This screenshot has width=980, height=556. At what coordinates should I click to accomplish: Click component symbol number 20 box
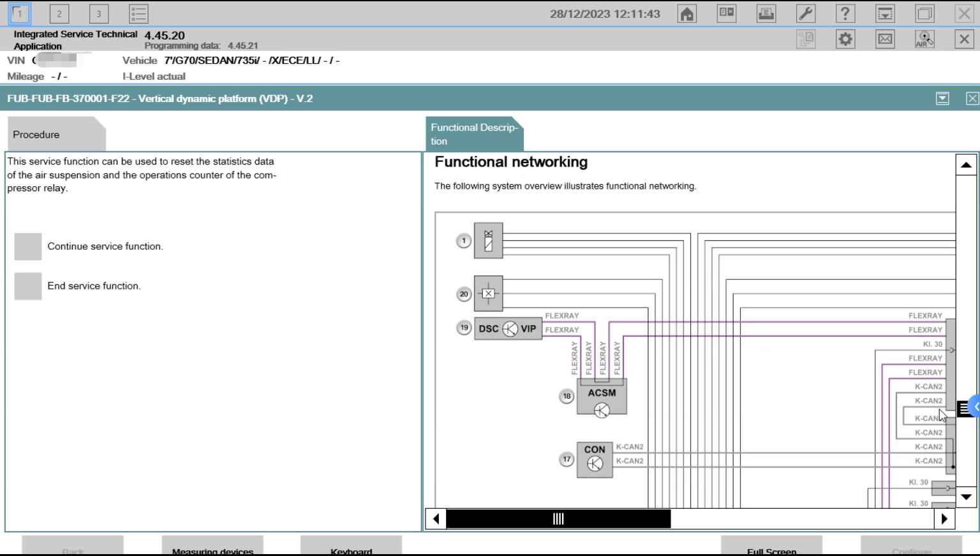[489, 293]
